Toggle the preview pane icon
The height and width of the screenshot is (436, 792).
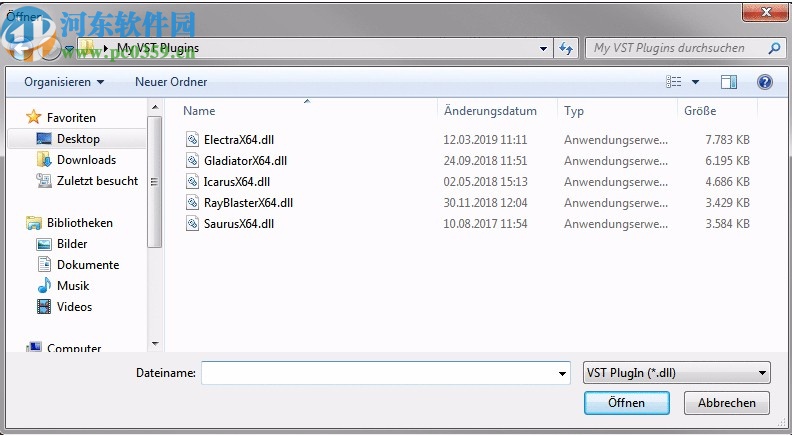click(x=728, y=82)
